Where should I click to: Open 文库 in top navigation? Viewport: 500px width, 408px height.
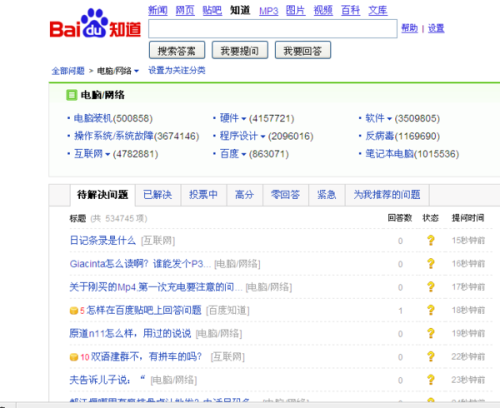(378, 11)
